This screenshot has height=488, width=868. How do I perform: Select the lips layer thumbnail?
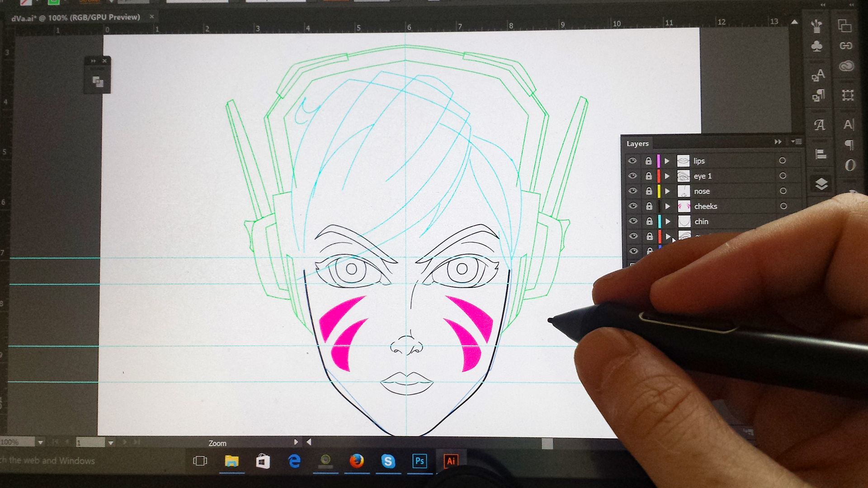(683, 161)
